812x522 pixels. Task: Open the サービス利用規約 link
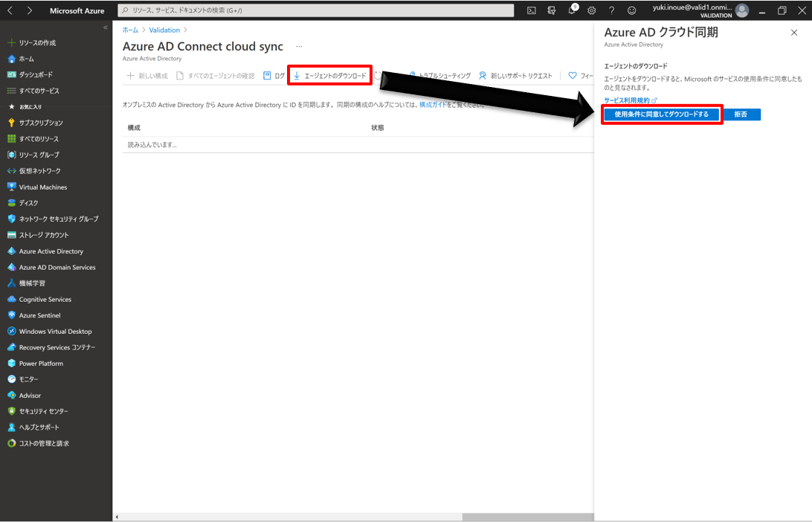pos(631,100)
